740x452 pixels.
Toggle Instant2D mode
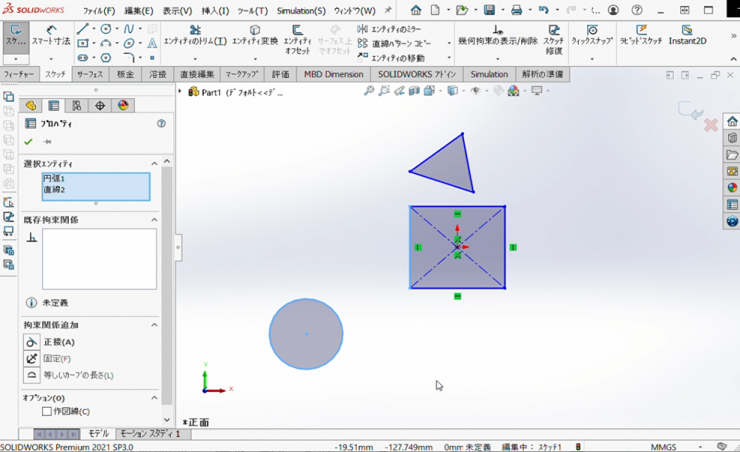click(687, 35)
